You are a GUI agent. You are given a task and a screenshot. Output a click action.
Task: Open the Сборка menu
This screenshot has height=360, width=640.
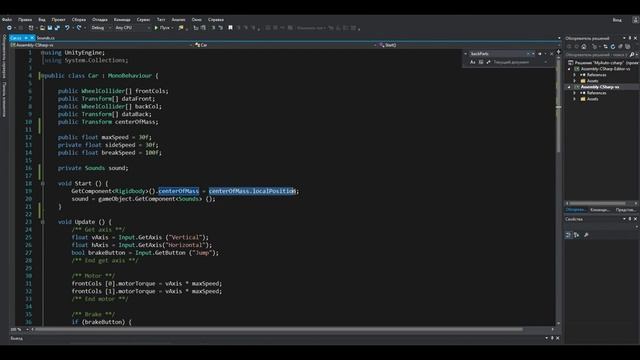[x=79, y=20]
